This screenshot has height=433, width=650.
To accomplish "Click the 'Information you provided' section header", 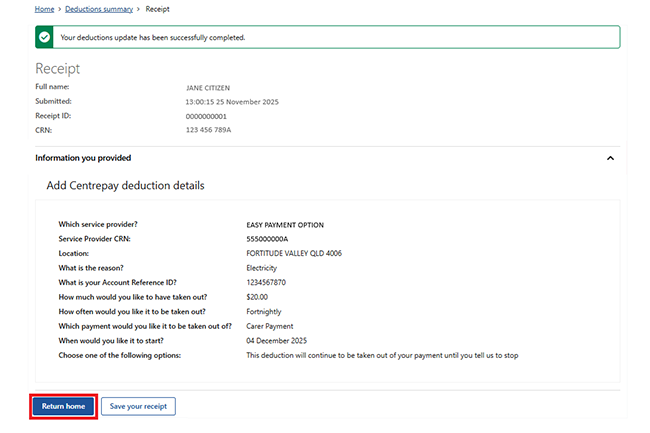I will (83, 158).
